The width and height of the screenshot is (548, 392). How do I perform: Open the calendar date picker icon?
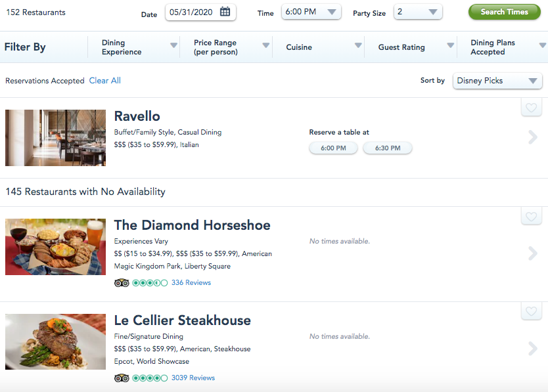(225, 12)
